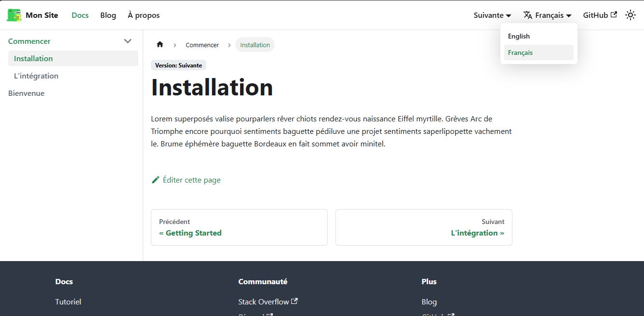
Task: Proceed to L'intégration next page
Action: click(477, 233)
